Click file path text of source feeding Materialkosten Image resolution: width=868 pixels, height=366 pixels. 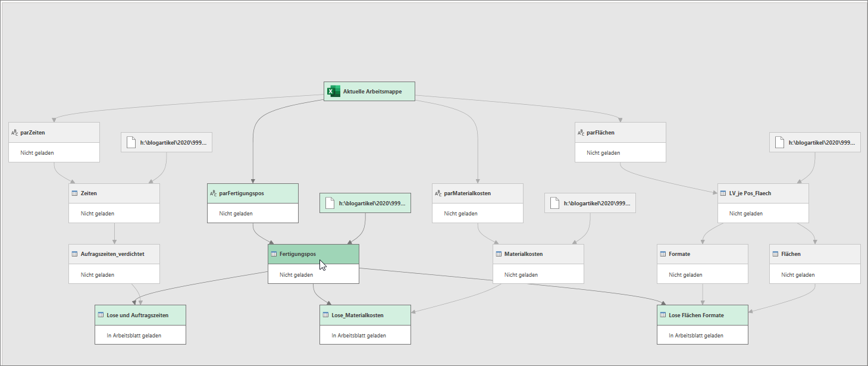597,204
